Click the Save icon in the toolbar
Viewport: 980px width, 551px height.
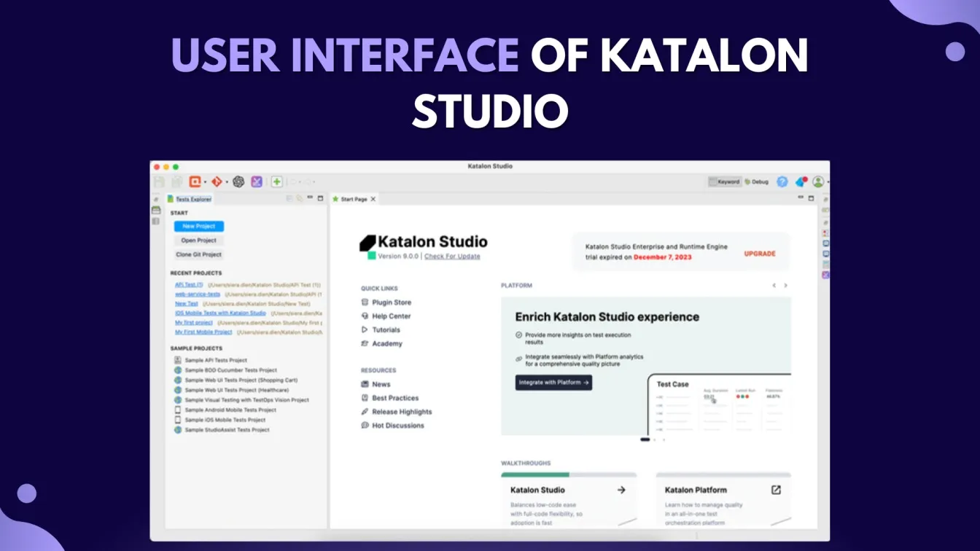pos(160,181)
